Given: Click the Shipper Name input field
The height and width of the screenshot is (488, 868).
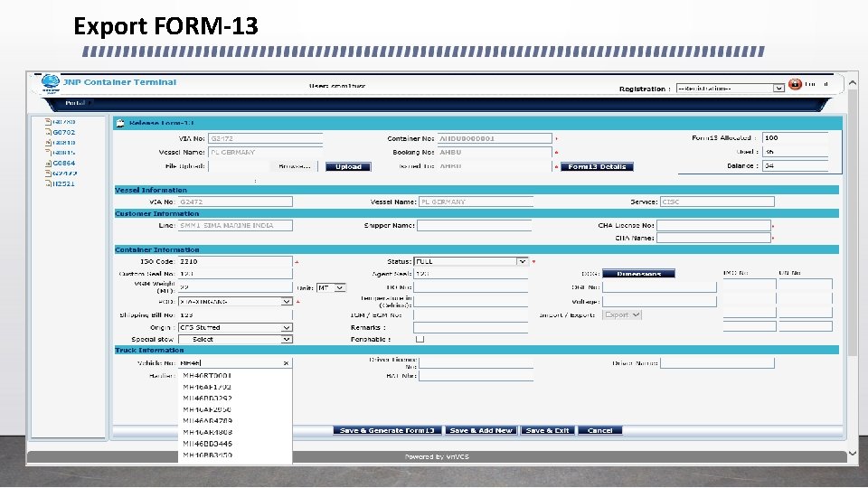Looking at the screenshot, I should [475, 225].
